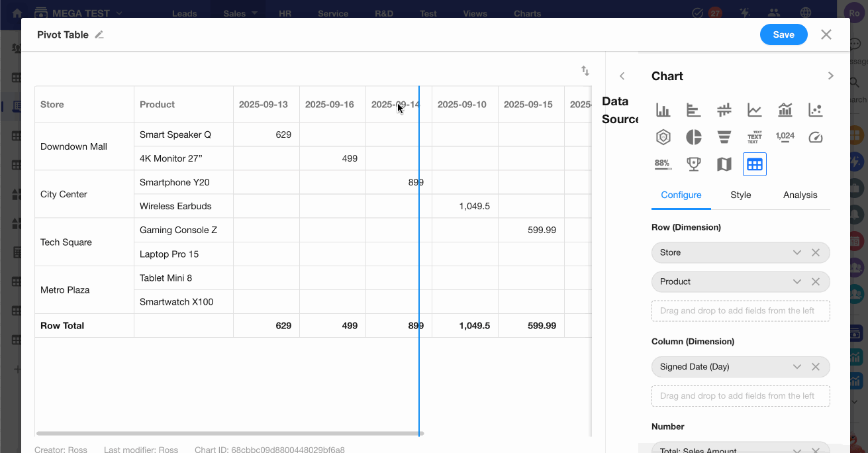Select the map chart type
Image resolution: width=868 pixels, height=453 pixels.
coord(724,164)
